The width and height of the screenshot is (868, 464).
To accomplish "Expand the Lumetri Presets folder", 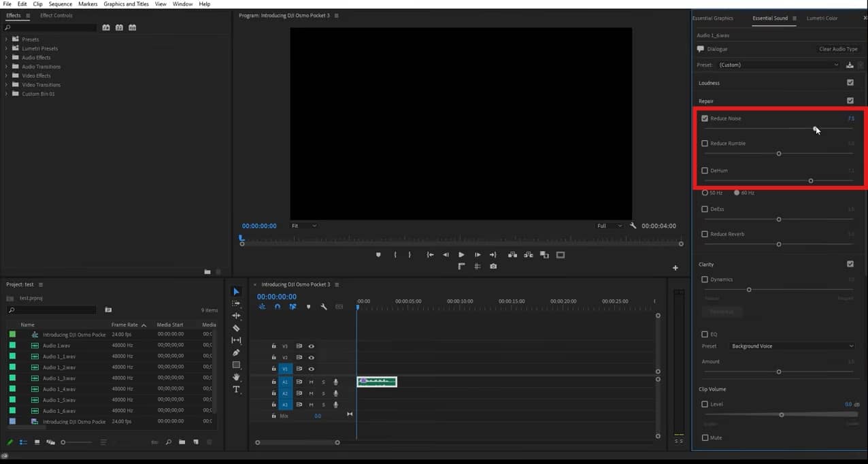I will pos(7,48).
